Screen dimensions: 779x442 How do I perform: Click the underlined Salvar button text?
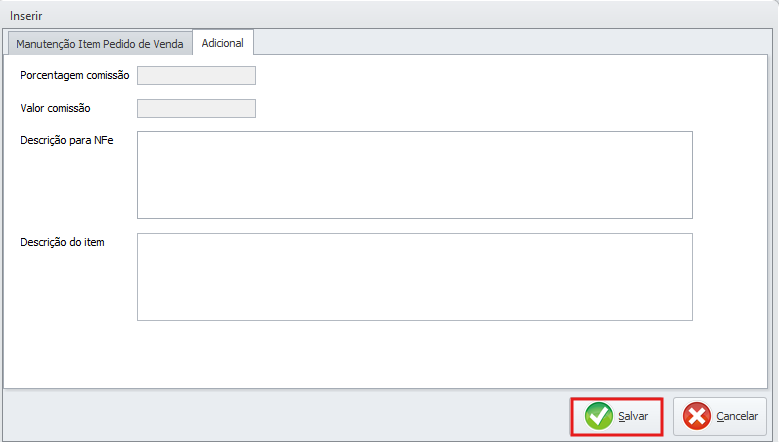633,415
